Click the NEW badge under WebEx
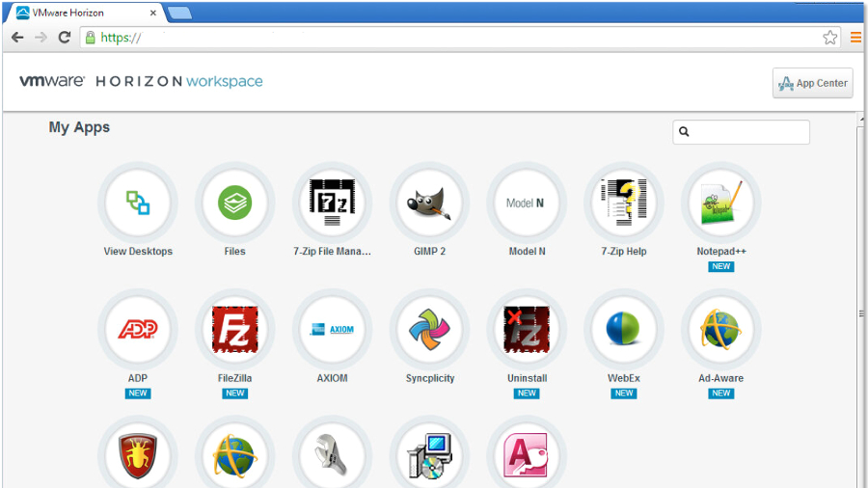868x488 pixels. [624, 393]
